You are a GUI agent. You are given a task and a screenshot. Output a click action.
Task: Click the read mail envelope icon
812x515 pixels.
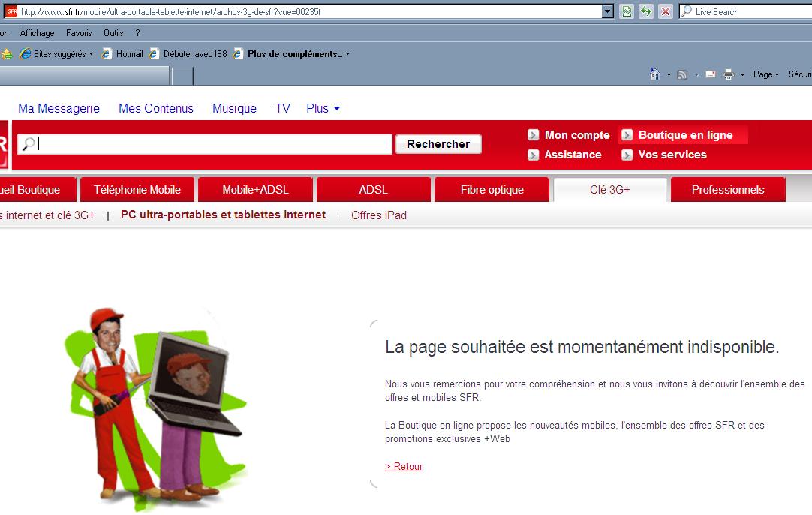point(709,74)
